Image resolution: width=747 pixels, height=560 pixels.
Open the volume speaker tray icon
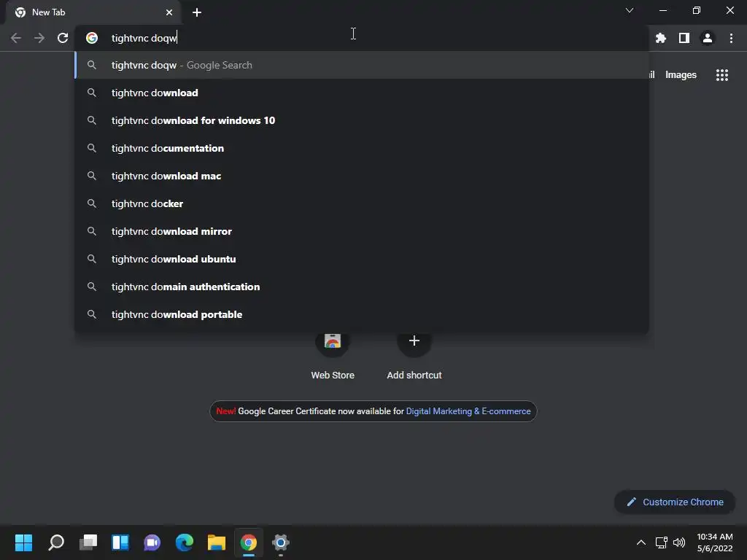[679, 542]
